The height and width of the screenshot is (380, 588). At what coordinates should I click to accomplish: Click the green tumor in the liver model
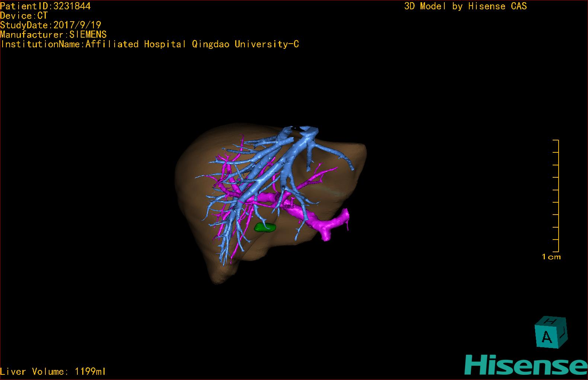tap(265, 227)
